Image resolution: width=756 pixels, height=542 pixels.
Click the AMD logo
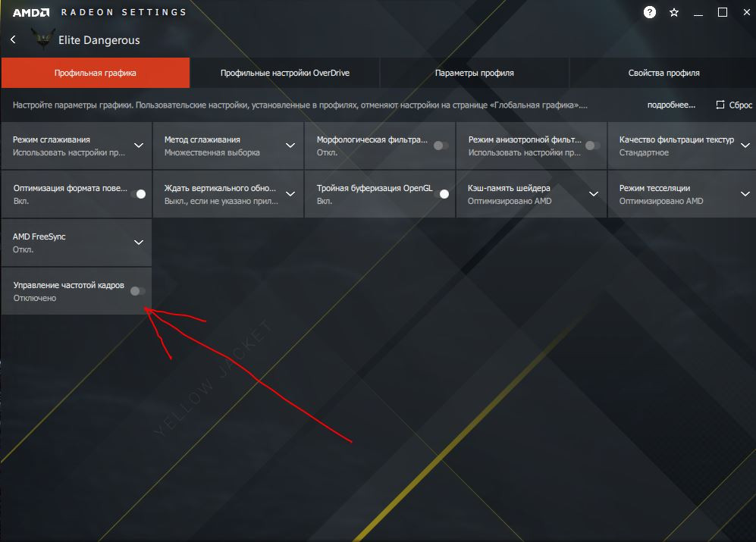click(x=31, y=13)
